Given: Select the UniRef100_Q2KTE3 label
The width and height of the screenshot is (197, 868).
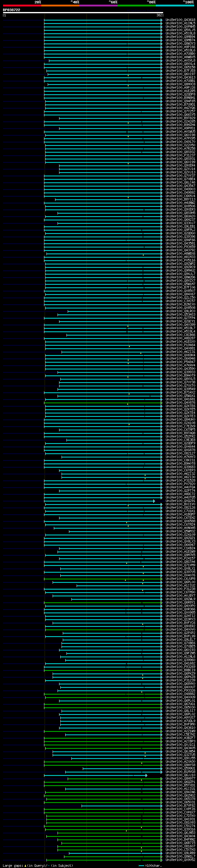Looking at the screenshot, I should click(x=180, y=416).
